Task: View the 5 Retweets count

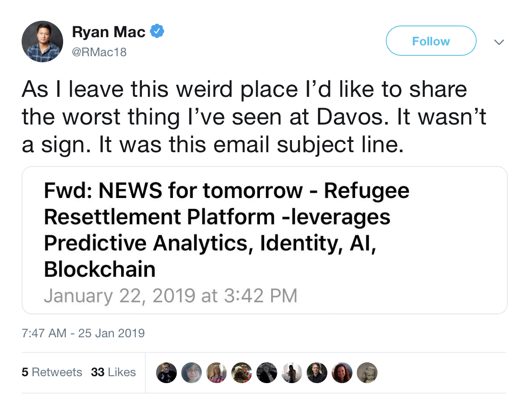Action: 52,372
